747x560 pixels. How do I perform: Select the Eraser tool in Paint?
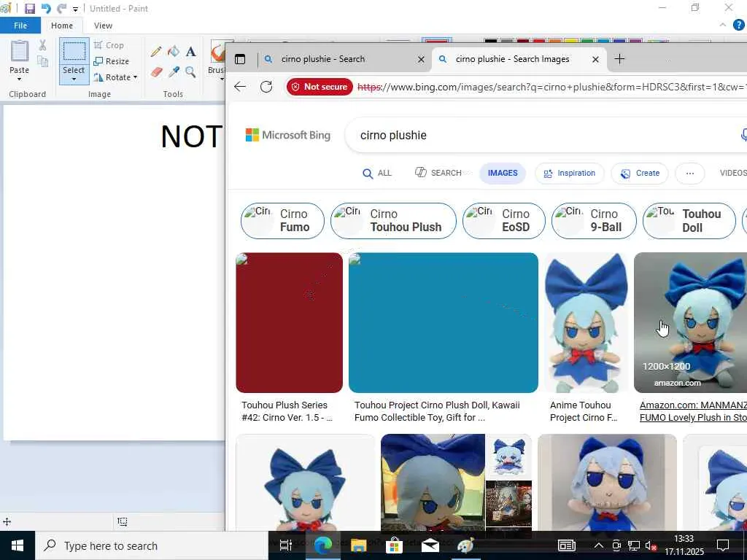(x=157, y=72)
